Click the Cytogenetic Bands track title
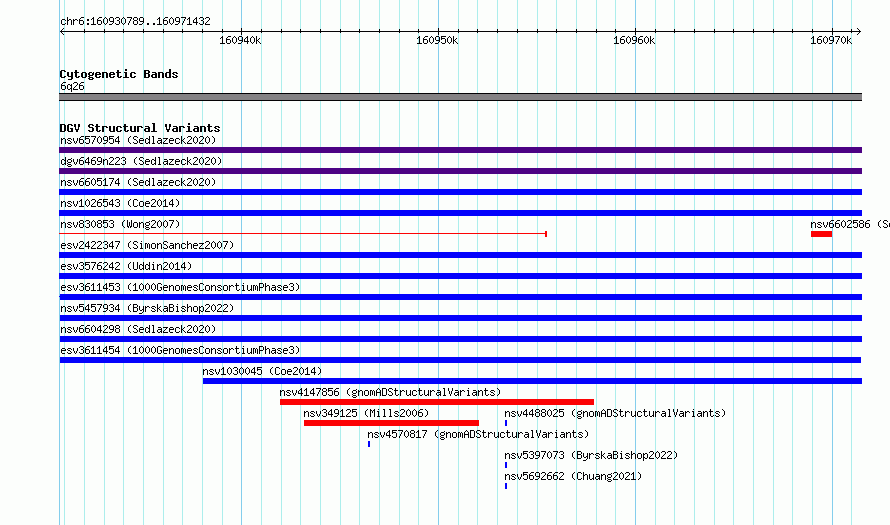The width and height of the screenshot is (890, 525). 119,74
